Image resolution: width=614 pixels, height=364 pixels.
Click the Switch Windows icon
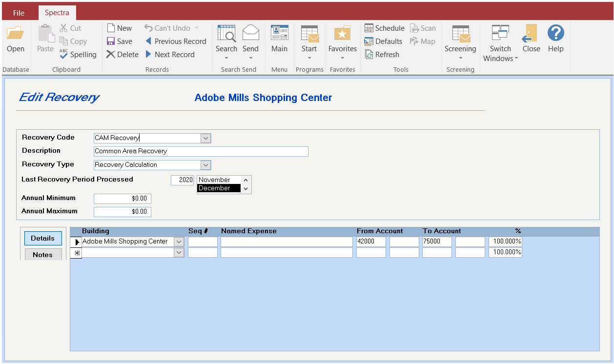point(500,43)
